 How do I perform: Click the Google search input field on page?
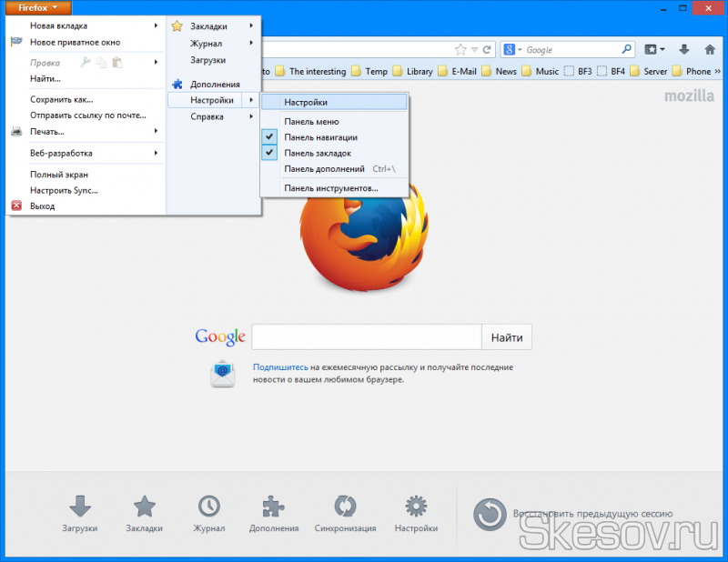tap(366, 337)
